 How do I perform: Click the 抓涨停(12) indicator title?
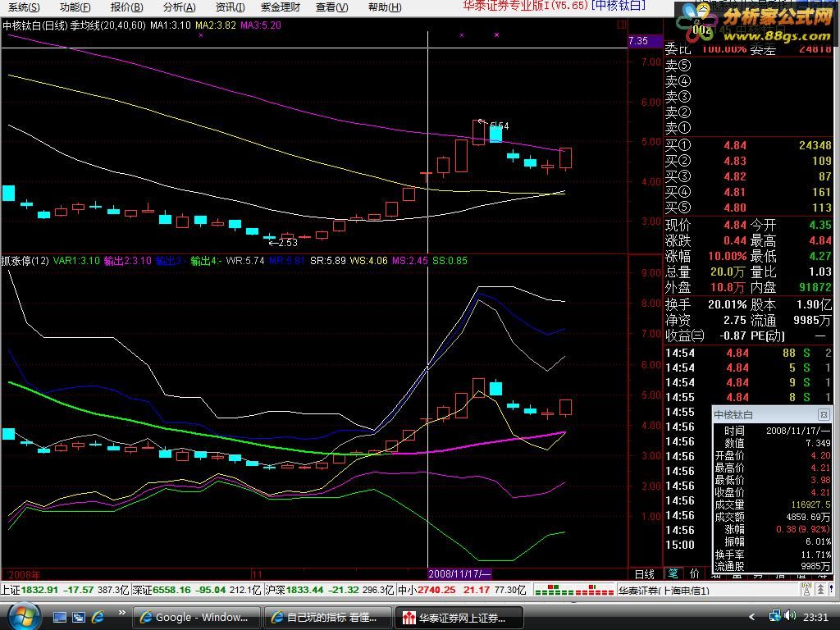[25, 261]
